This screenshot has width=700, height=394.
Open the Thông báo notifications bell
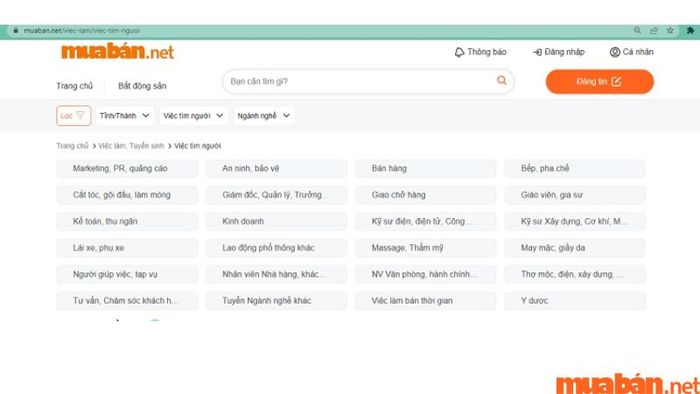coord(480,52)
